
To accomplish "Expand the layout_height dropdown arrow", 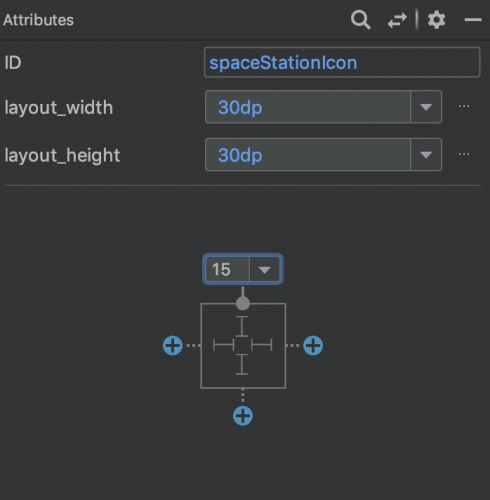I will (426, 155).
